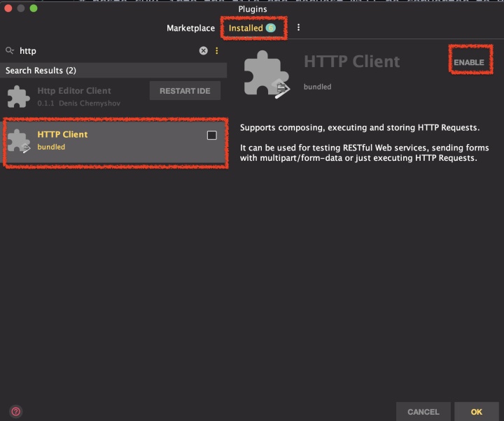Maximize window with green button

coord(34,8)
